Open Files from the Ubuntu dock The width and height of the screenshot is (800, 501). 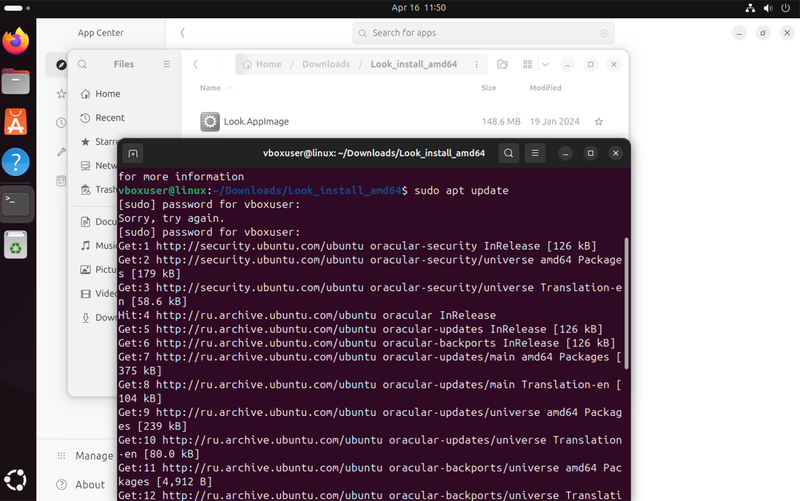[16, 82]
